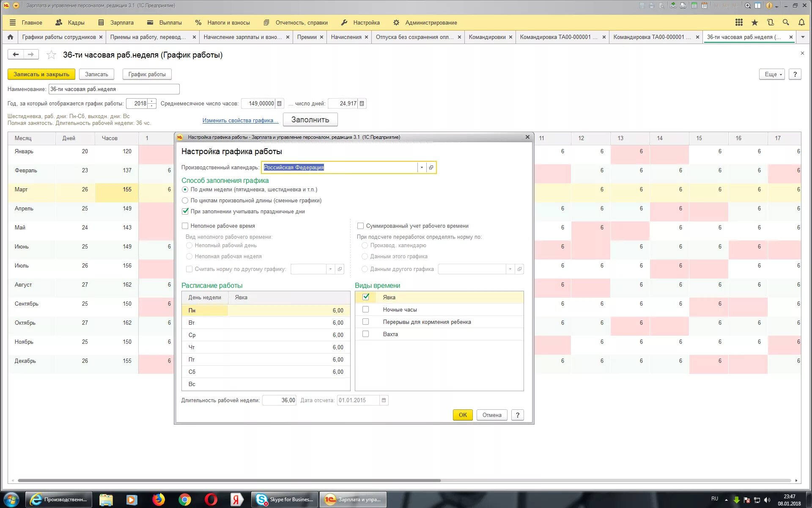Launch Firefox from the taskbar
812x508 pixels.
pos(159,500)
